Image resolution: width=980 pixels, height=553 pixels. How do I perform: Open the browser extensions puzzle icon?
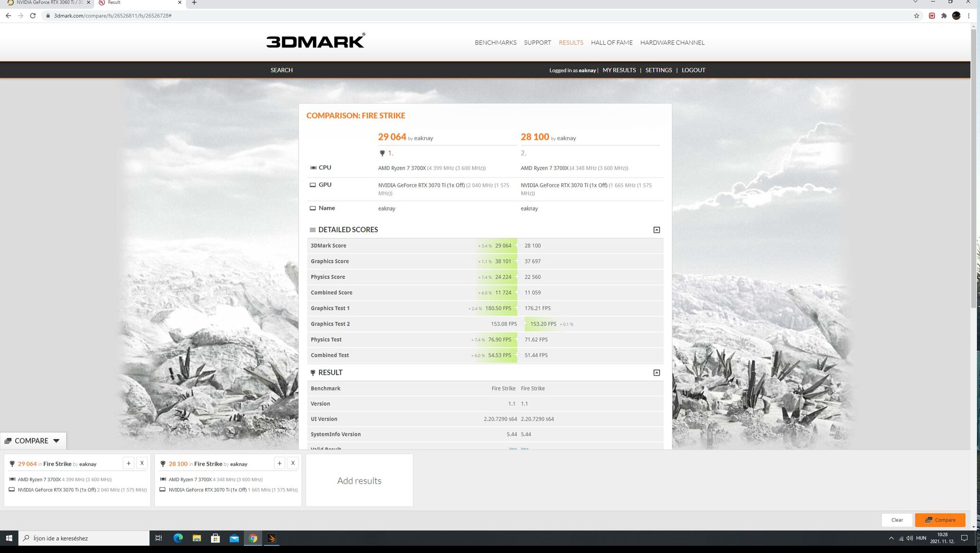click(944, 16)
